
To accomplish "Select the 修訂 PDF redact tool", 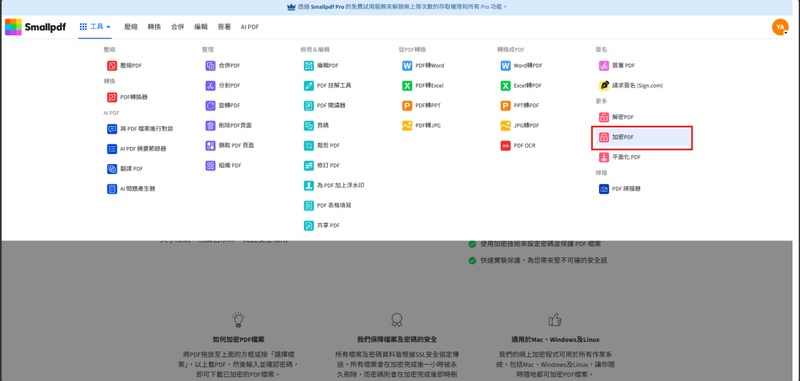I will click(x=322, y=166).
